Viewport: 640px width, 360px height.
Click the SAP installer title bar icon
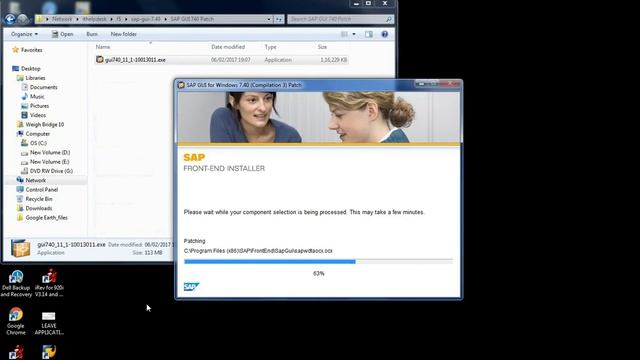pyautogui.click(x=181, y=85)
